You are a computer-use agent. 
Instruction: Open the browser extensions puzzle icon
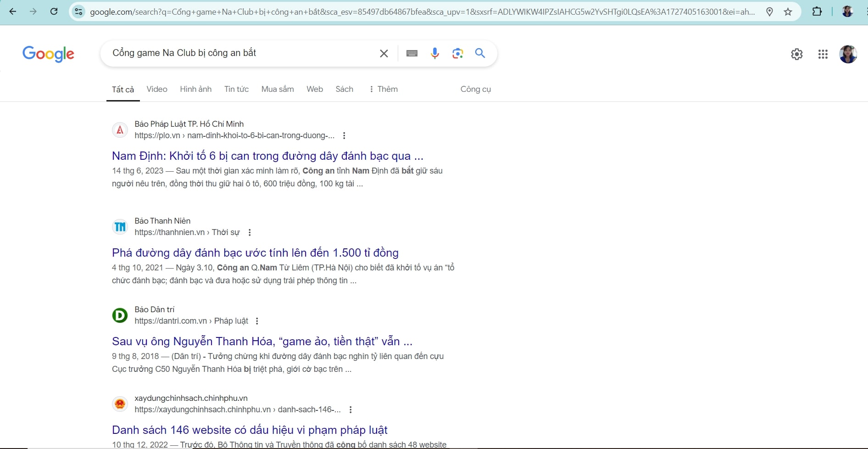(817, 11)
